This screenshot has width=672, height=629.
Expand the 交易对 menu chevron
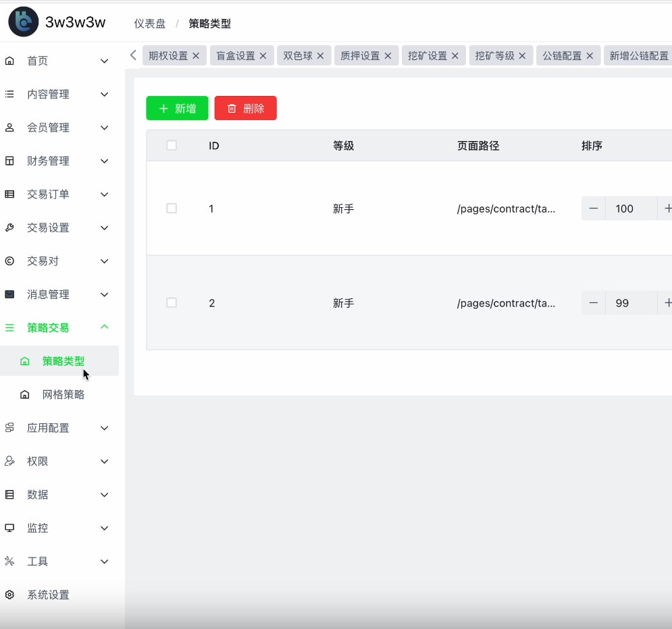point(104,261)
